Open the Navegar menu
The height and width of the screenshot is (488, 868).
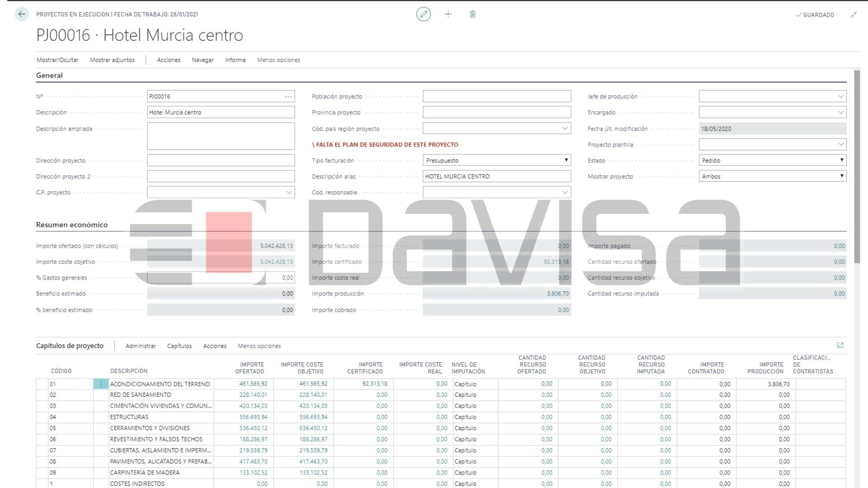[203, 60]
